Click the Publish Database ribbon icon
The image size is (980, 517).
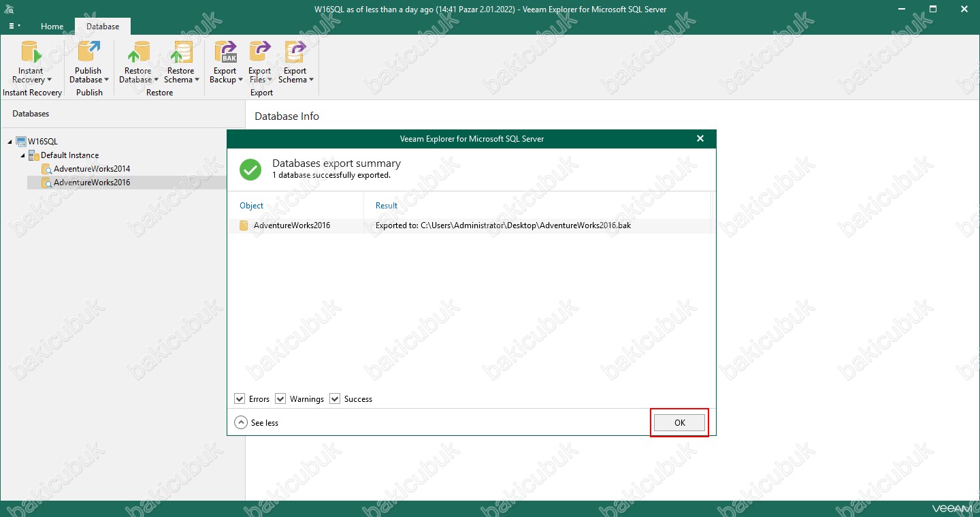click(88, 52)
